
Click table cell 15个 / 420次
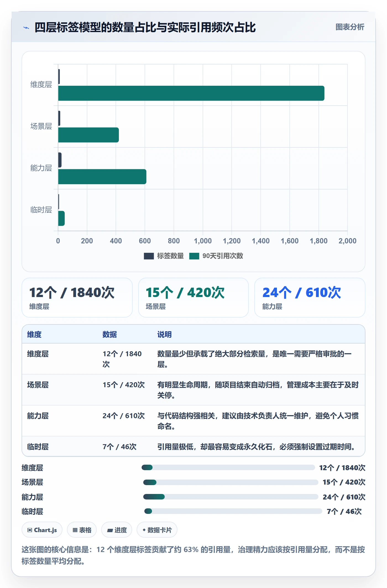click(x=124, y=385)
